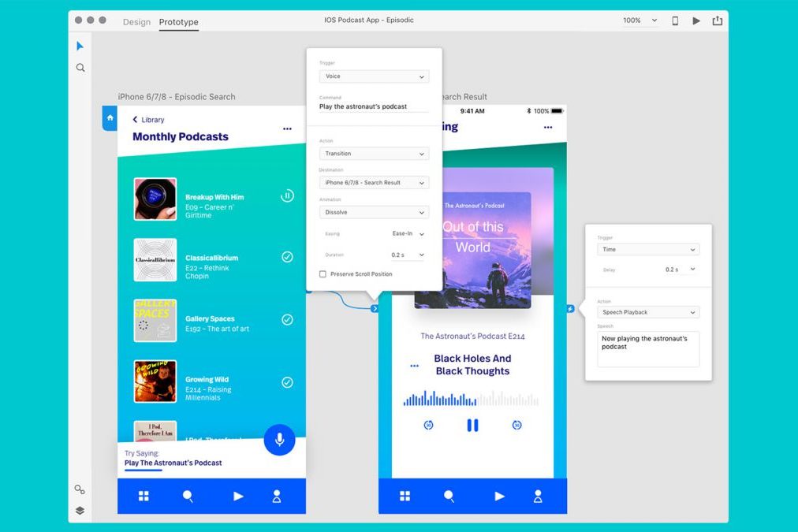
Task: Click the desktop preview play icon
Action: pos(696,20)
